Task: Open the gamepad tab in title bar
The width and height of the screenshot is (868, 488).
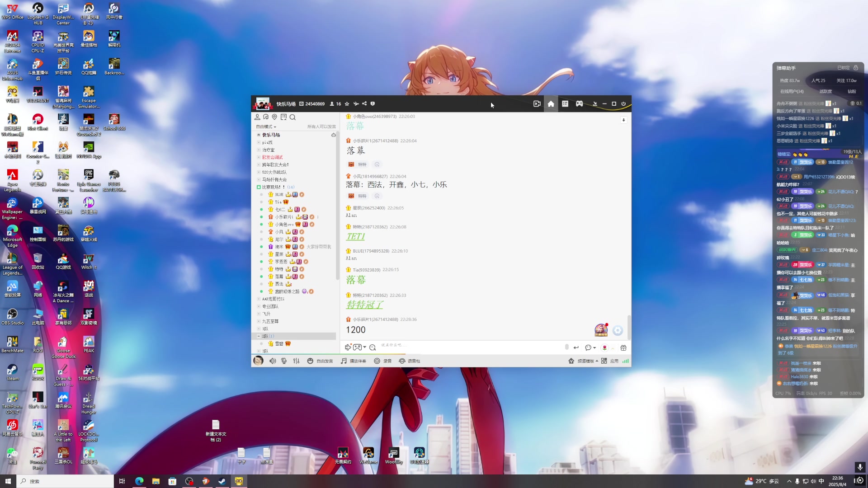Action: [579, 104]
